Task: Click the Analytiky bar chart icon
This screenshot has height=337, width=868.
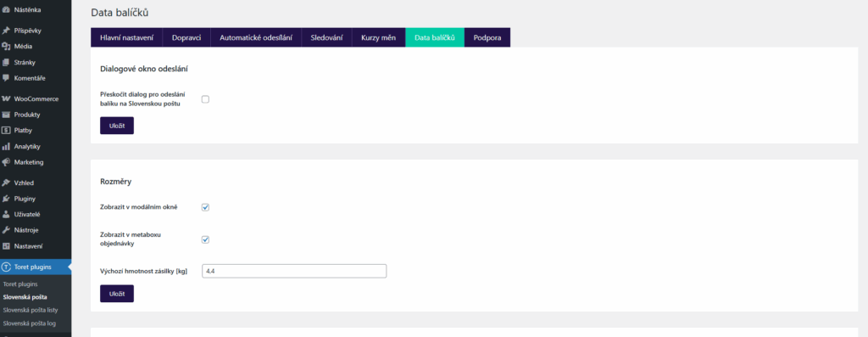Action: [7, 146]
